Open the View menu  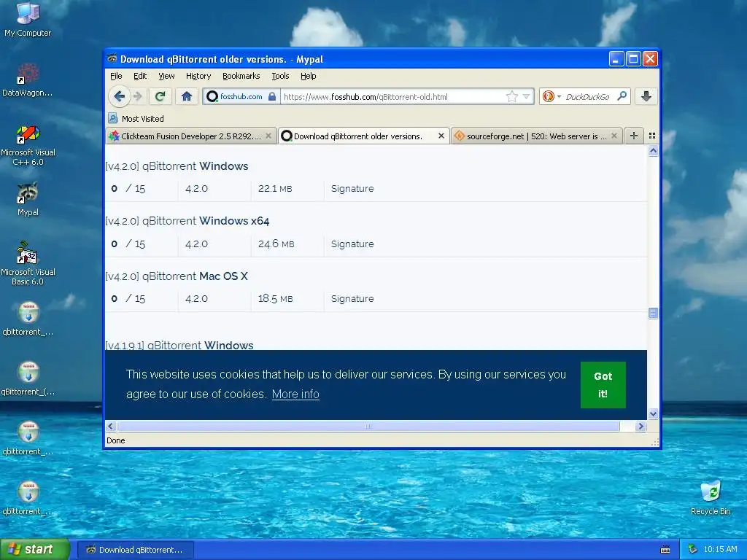point(166,76)
